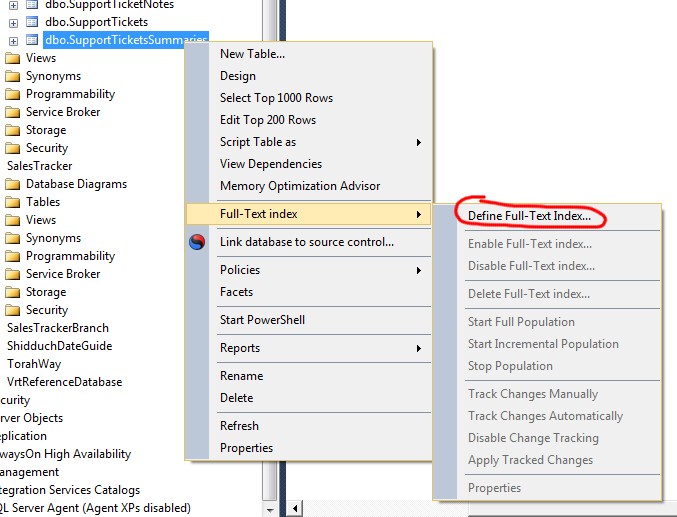Viewport: 677px width, 517px height.
Task: Open Facets from the context menu
Action: (236, 292)
